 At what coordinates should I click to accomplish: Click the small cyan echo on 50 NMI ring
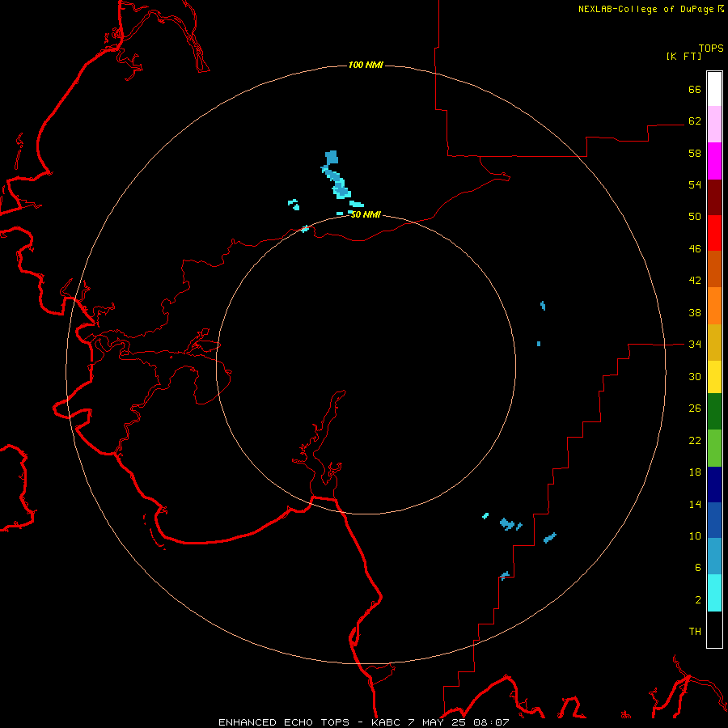click(305, 228)
